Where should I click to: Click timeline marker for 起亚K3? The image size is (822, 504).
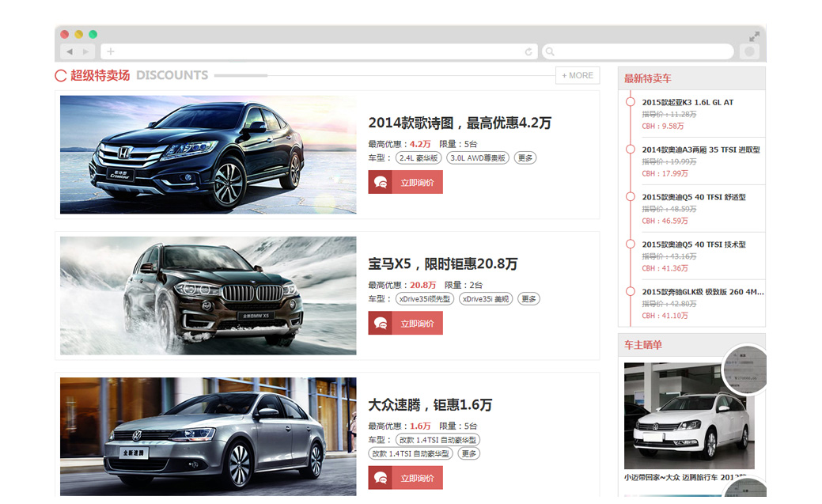tap(631, 102)
